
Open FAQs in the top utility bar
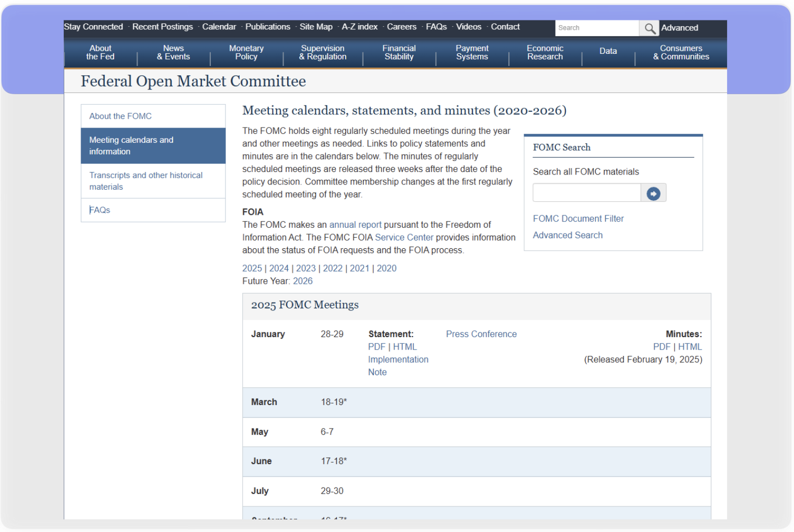point(436,27)
